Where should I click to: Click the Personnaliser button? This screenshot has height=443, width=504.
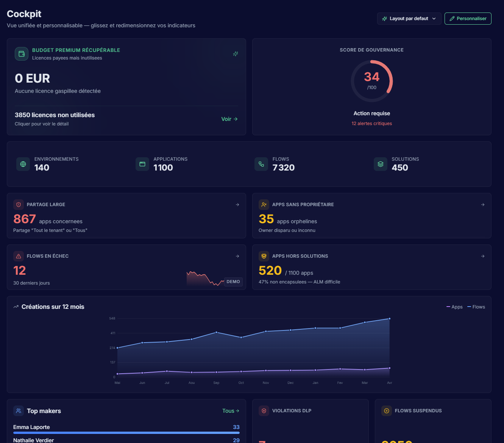[468, 18]
